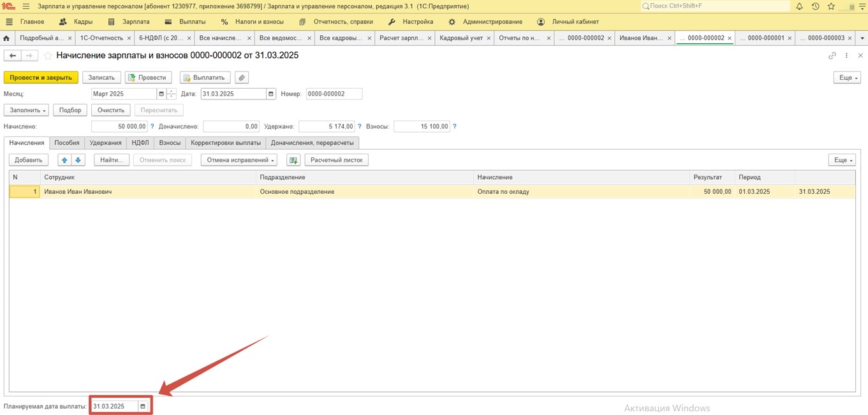Image resolution: width=868 pixels, height=415 pixels.
Task: Click the get-link chain icon
Action: 832,56
